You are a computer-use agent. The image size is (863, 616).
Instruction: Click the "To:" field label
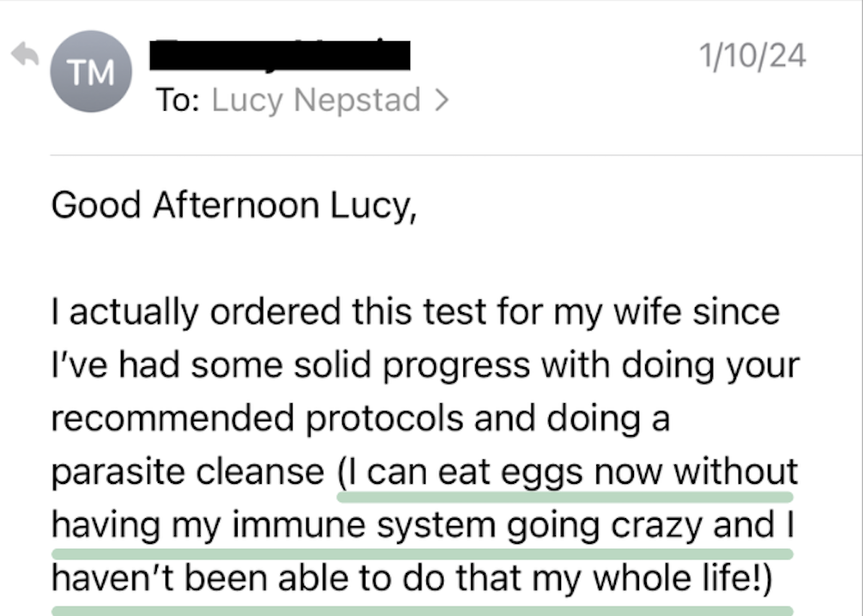point(178,101)
